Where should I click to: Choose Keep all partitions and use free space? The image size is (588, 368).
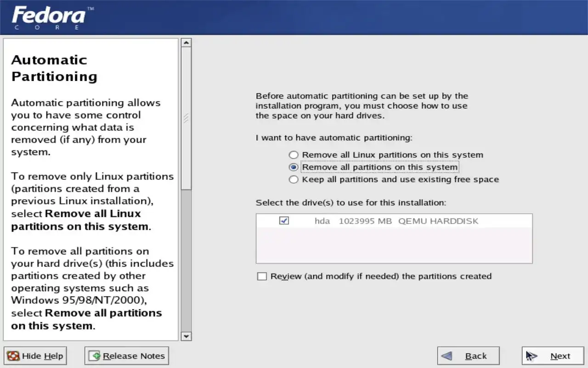point(294,179)
